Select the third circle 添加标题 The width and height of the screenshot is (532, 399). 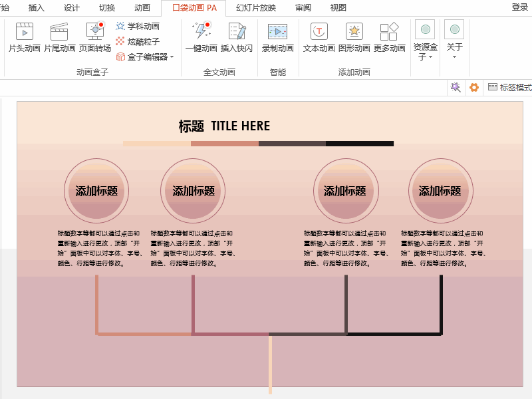click(346, 191)
